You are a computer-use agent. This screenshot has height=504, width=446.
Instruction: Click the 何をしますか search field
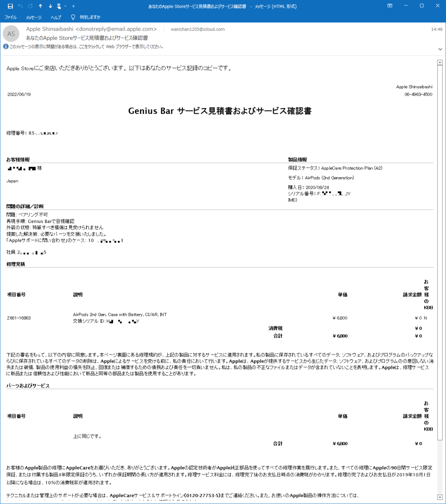pos(90,17)
